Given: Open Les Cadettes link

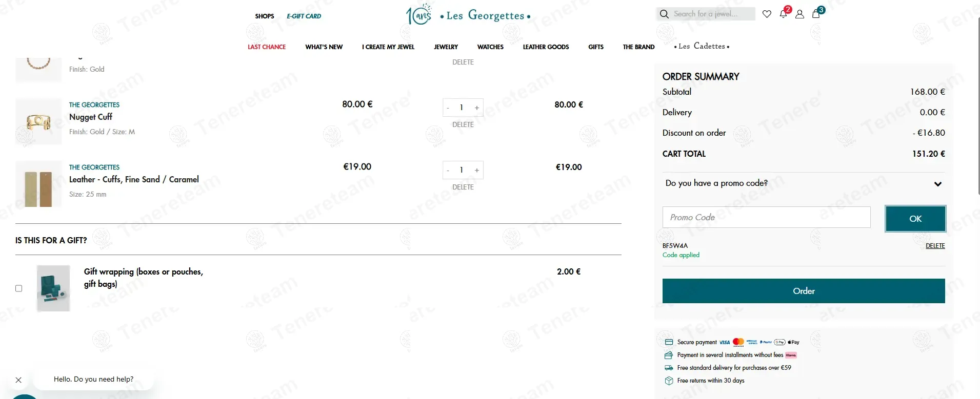Looking at the screenshot, I should (702, 46).
